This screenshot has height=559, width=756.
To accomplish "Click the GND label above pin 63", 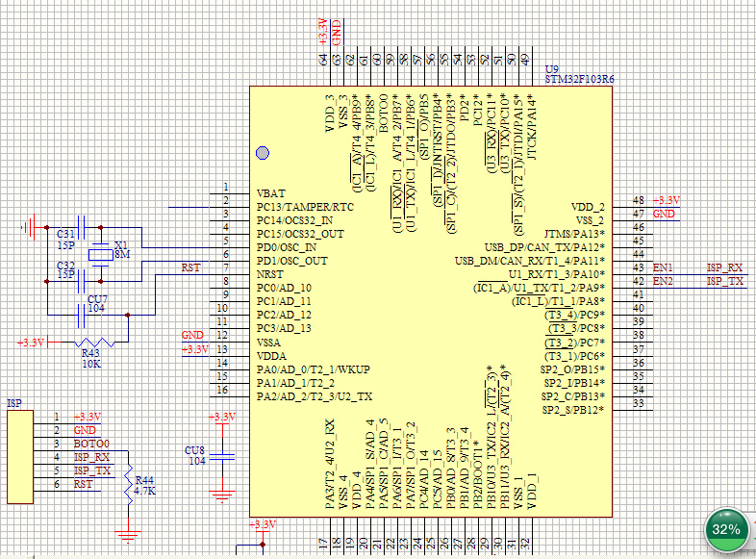I will point(337,34).
